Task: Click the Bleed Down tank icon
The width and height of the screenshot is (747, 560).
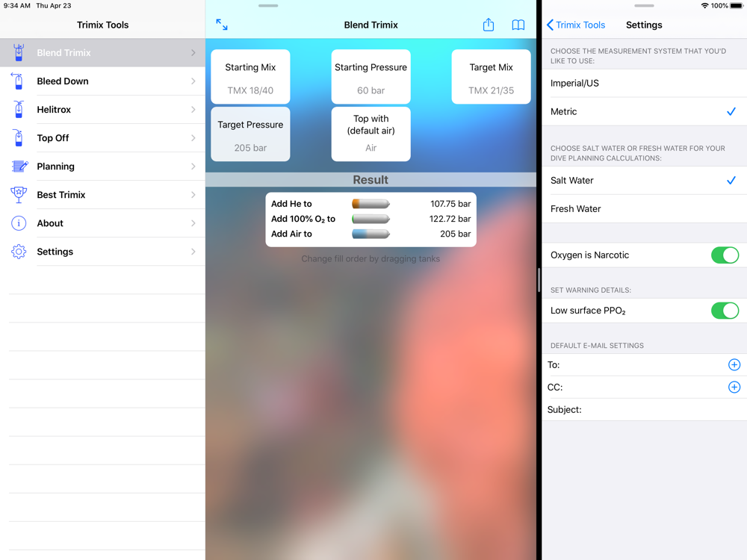Action: point(18,81)
